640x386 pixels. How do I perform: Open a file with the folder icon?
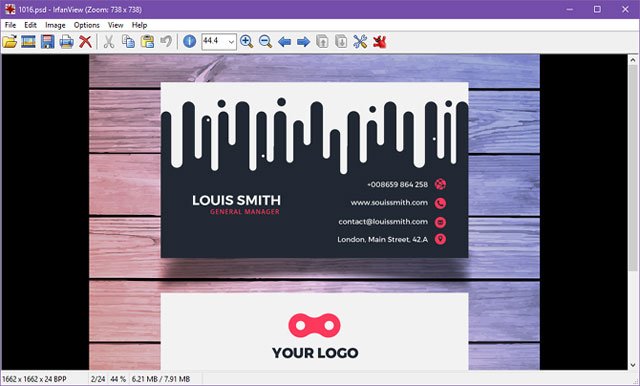9,42
